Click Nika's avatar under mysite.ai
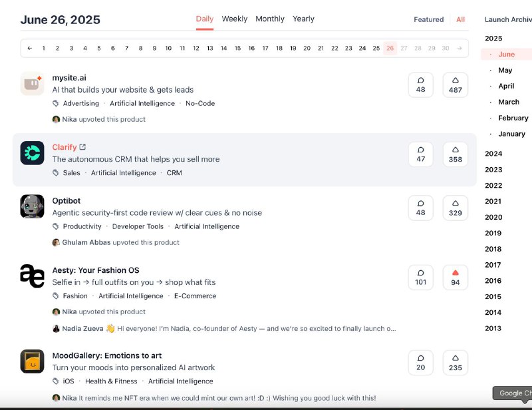532x410 pixels. (x=56, y=119)
